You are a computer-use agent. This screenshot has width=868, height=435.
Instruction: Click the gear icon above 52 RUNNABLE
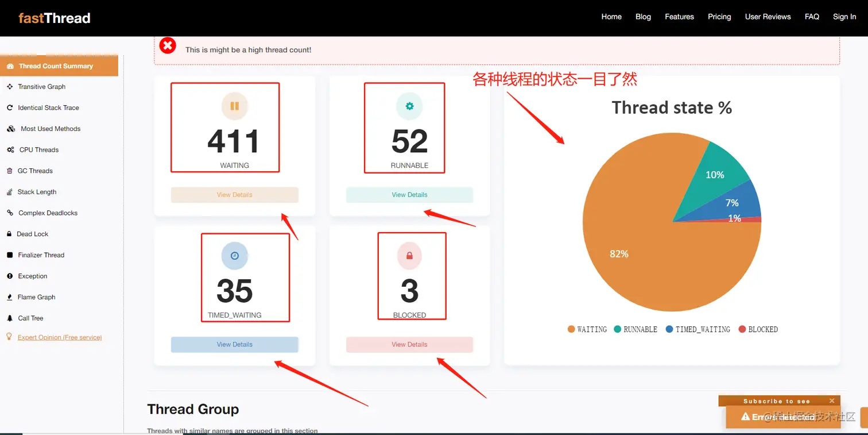pos(409,106)
